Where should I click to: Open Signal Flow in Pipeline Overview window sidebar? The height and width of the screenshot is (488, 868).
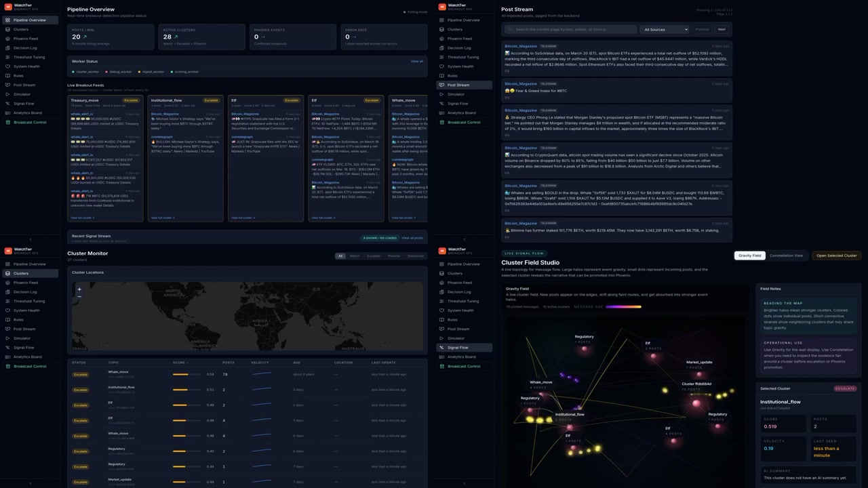pos(29,104)
